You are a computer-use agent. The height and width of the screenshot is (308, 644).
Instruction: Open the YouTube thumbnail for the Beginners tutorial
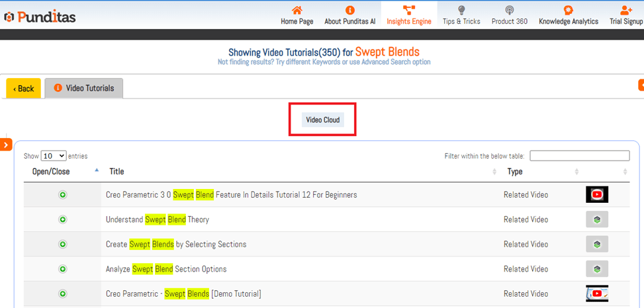[x=596, y=194]
